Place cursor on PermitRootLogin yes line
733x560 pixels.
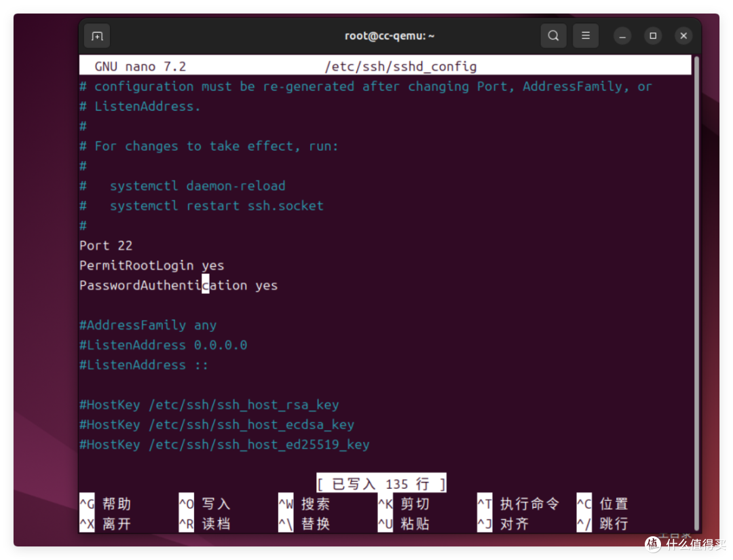click(152, 265)
